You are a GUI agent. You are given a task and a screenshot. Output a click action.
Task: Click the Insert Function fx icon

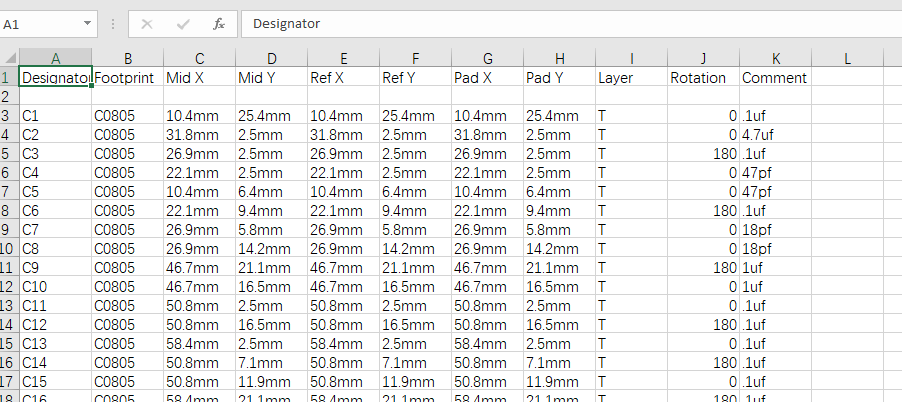point(219,23)
